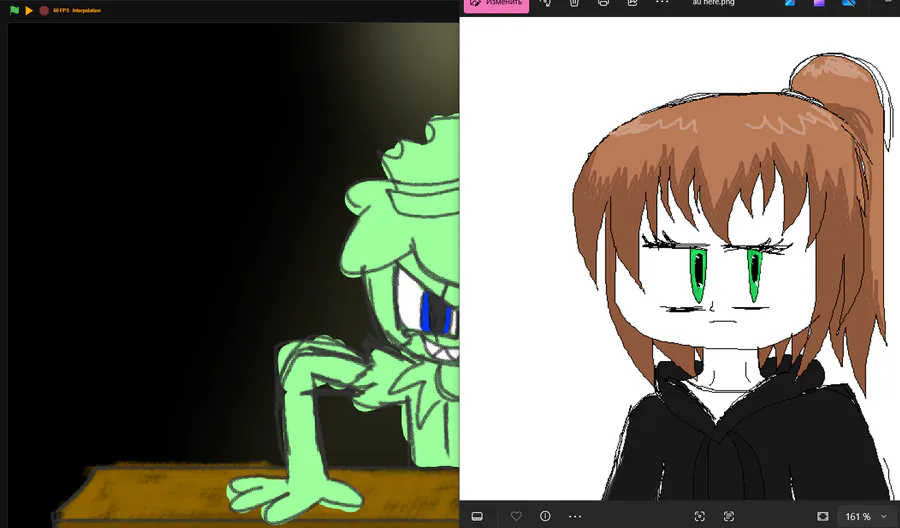Open the three-dots menu in Photos bottom bar
Image resolution: width=900 pixels, height=528 pixels.
click(x=575, y=517)
